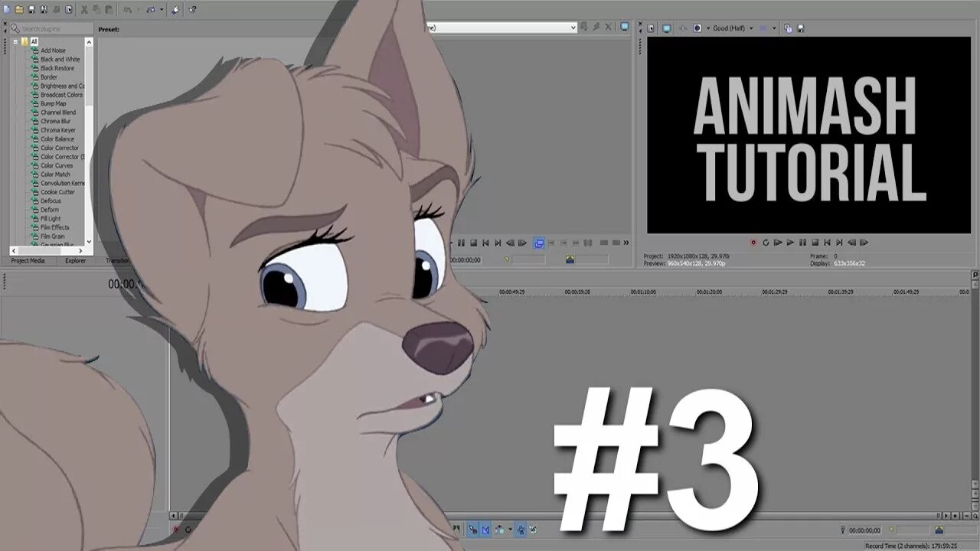Pause playback in left panel transport

tap(461, 243)
